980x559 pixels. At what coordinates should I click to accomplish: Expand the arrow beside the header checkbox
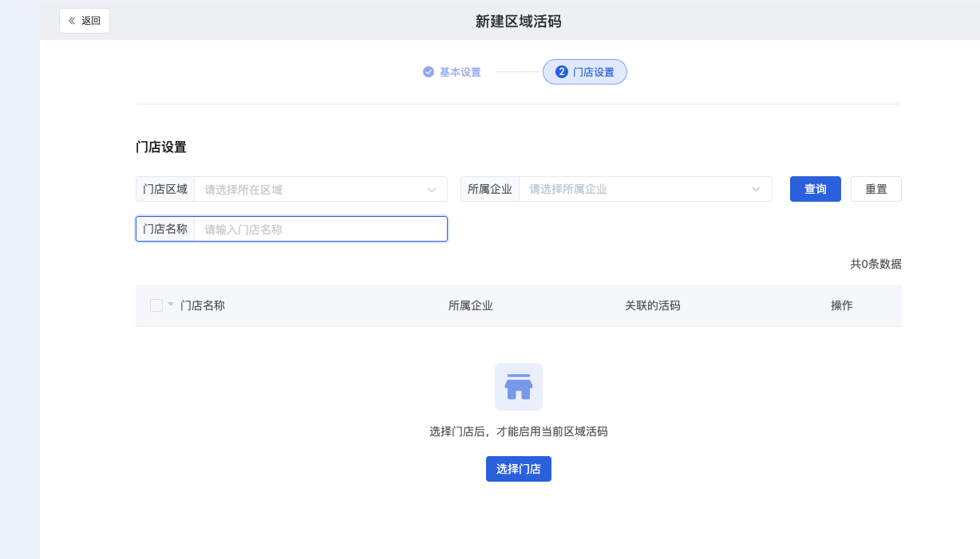171,305
